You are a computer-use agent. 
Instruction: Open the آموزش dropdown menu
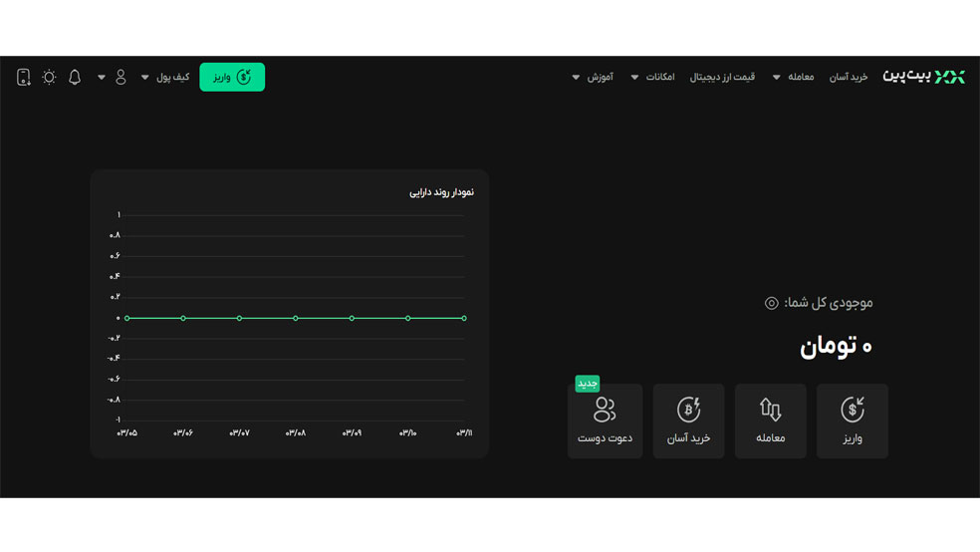coord(594,77)
